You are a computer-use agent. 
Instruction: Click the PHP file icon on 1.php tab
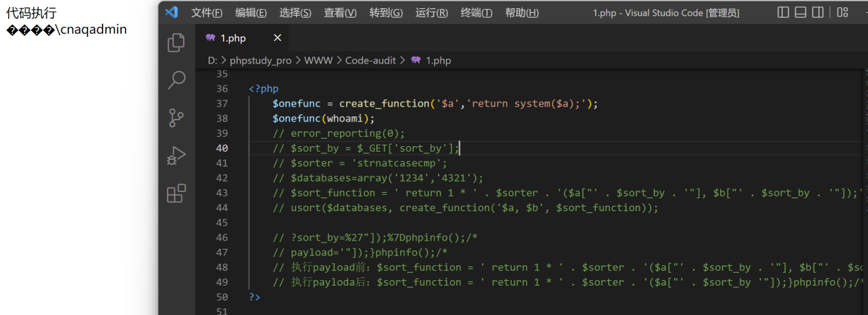tap(211, 38)
